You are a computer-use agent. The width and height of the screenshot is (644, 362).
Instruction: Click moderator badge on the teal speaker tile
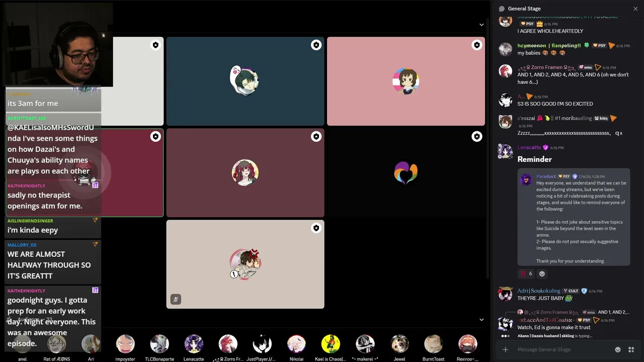[316, 45]
